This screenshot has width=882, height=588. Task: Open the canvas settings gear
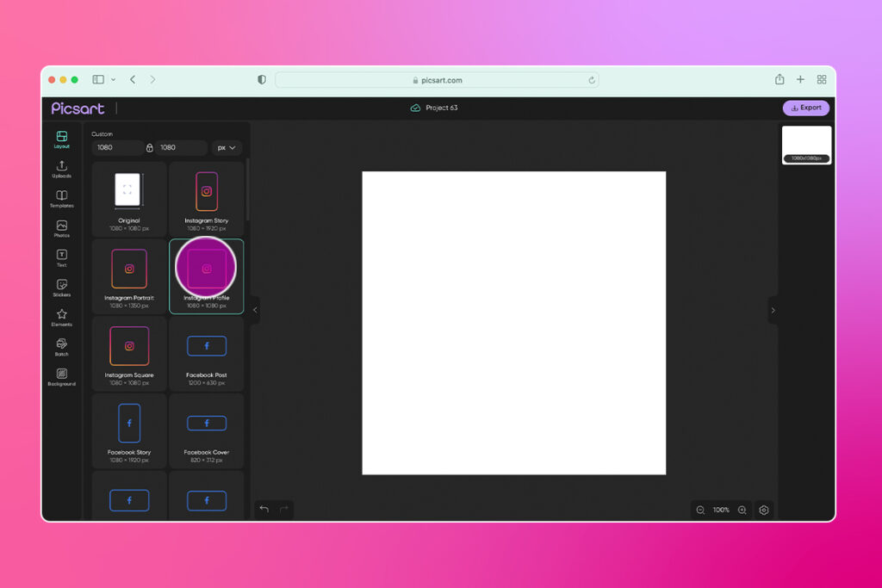coord(764,510)
